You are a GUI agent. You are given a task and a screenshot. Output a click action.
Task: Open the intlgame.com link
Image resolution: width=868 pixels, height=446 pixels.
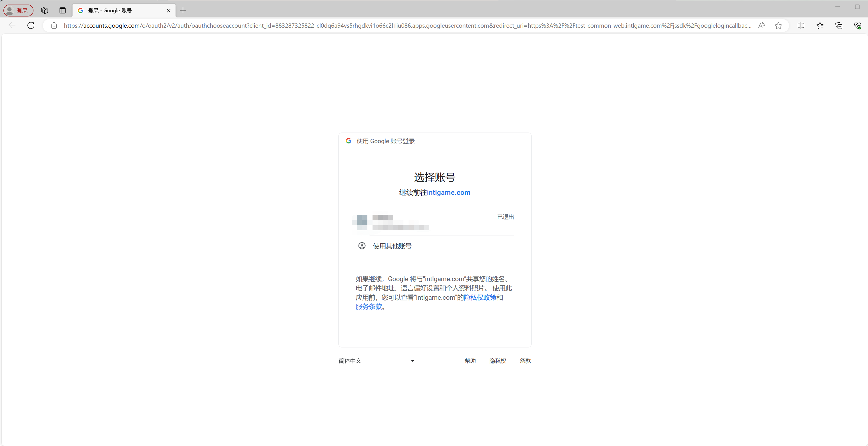point(449,192)
